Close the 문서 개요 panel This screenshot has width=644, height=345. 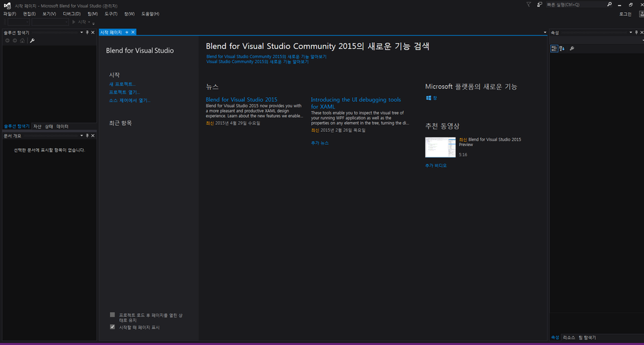click(x=93, y=136)
